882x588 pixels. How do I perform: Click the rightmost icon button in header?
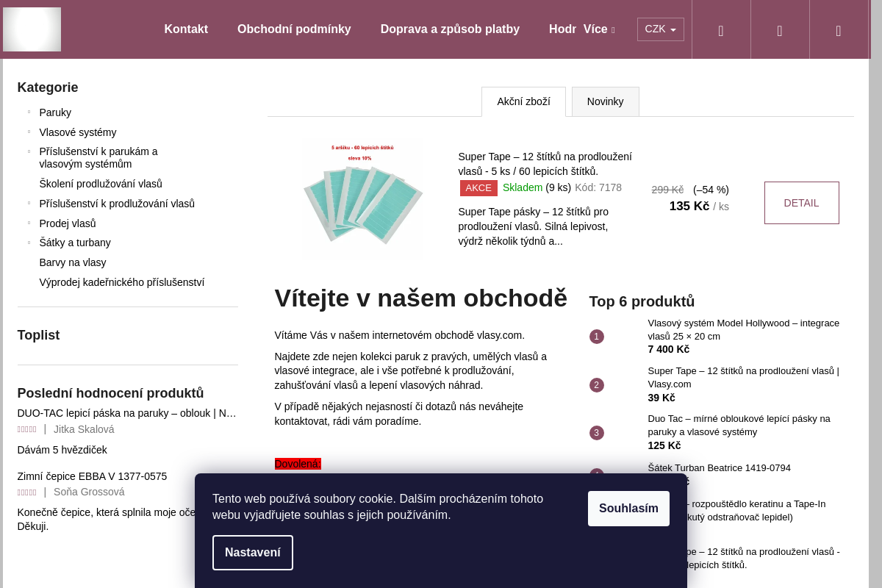coord(839,30)
